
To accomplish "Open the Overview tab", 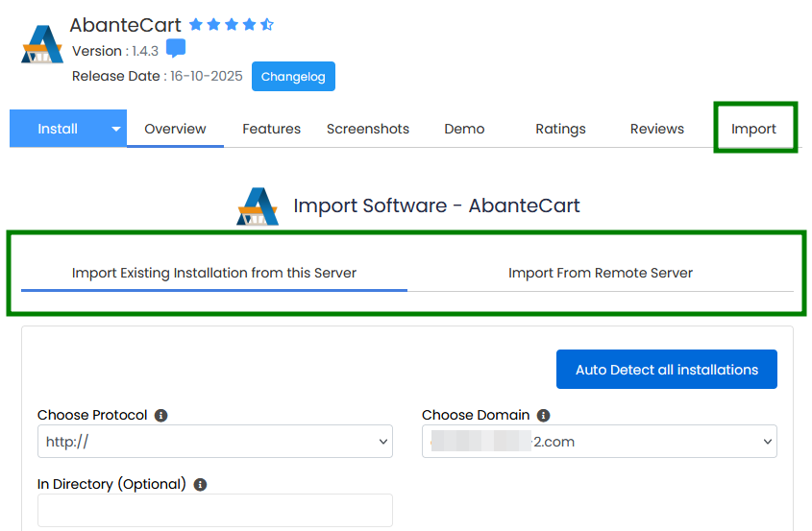I will click(175, 129).
